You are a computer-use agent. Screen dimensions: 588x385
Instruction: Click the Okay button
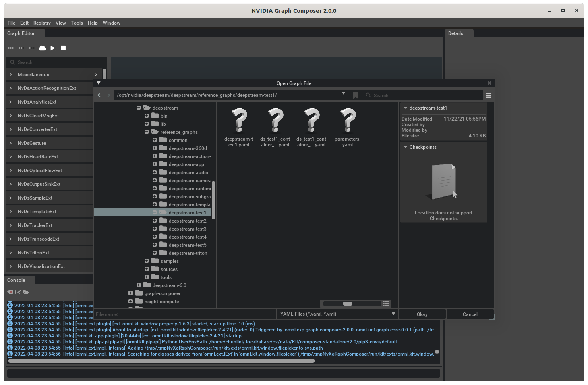tap(422, 314)
